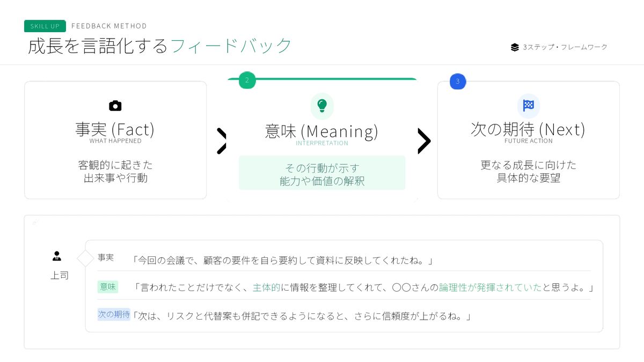Click the chevron arrow between Meaning and Next

pos(424,141)
